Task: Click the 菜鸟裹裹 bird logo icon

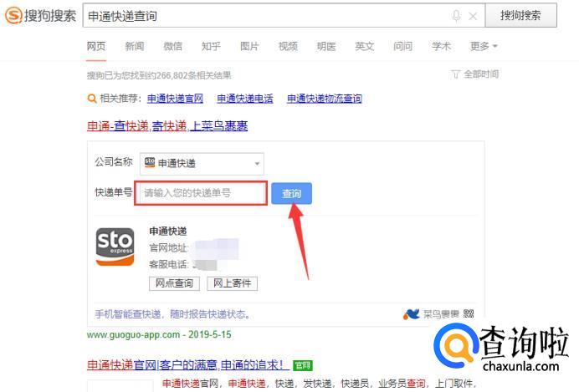Action: 412,314
